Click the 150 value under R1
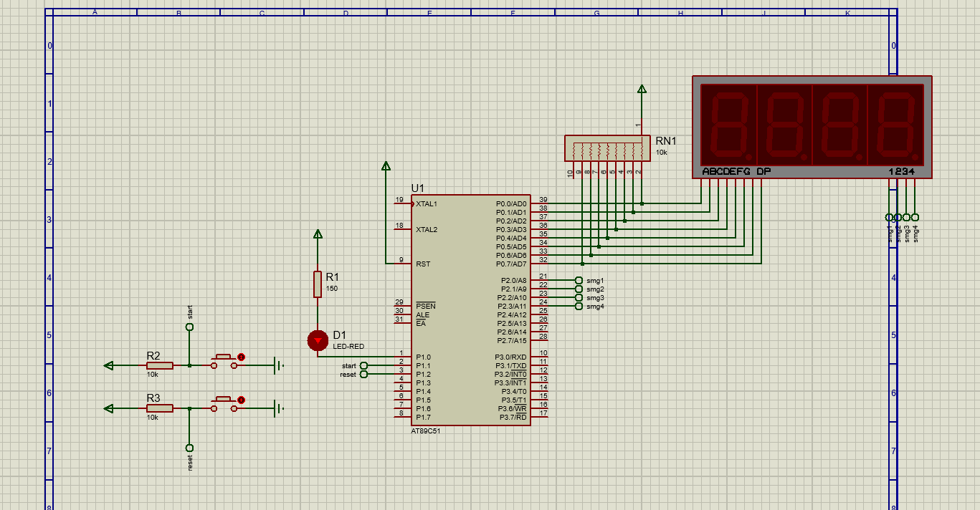 point(331,289)
